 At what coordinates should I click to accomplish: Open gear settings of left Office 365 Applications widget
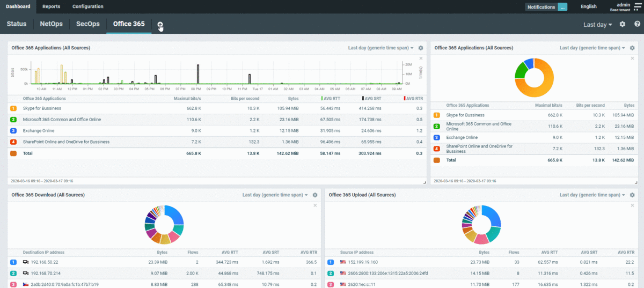(x=421, y=48)
